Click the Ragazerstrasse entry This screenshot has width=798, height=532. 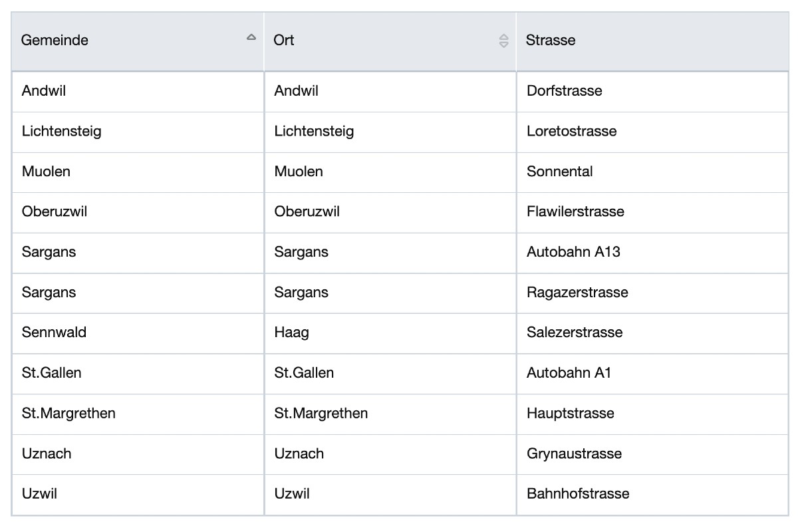click(x=577, y=293)
